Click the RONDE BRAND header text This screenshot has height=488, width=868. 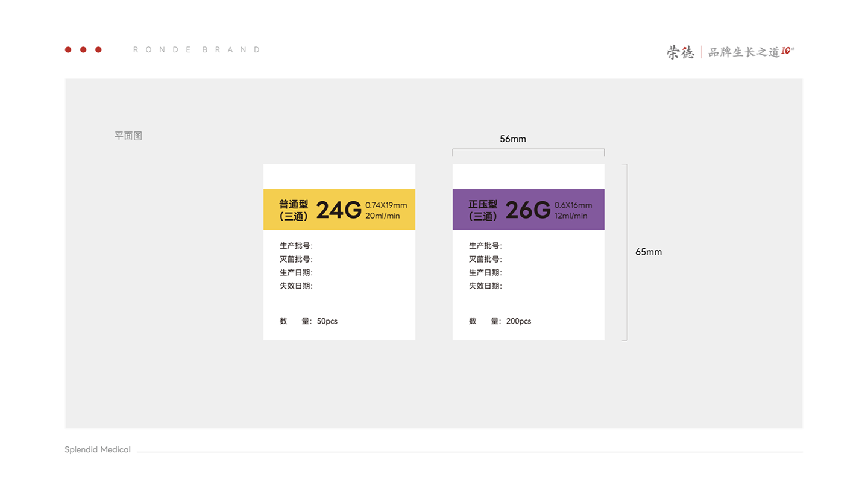[x=197, y=50]
